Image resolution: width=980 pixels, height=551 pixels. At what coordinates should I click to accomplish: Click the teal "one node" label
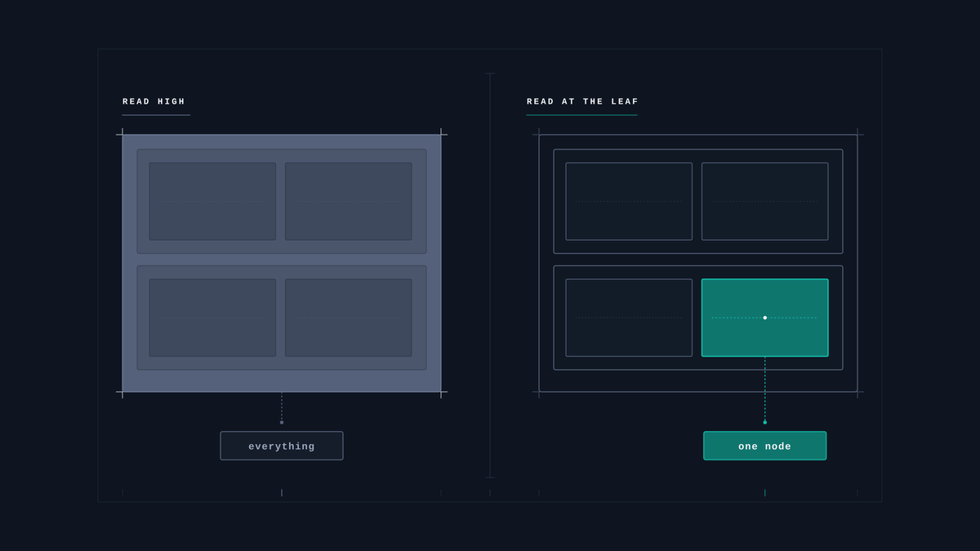pyautogui.click(x=764, y=446)
